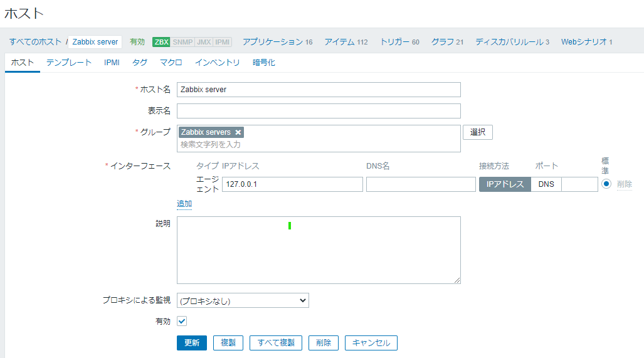Open グラフ 21 link
The image size is (644, 358).
click(x=447, y=42)
